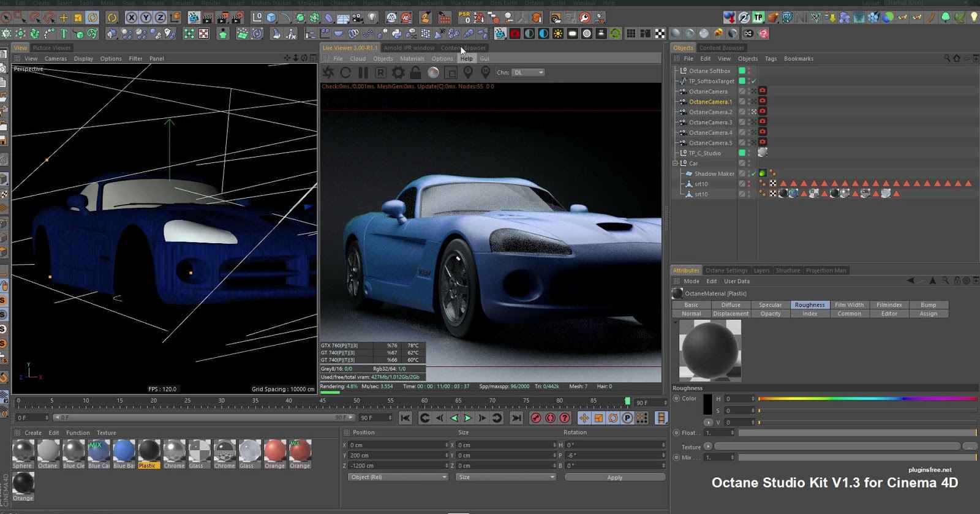The width and height of the screenshot is (980, 514).
Task: Toggle the Float parameter radio button
Action: 677,433
